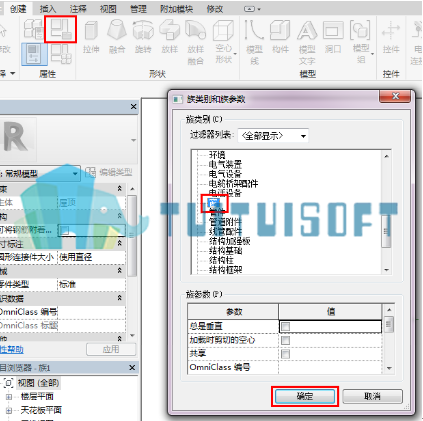Select 电气设备 in the category list
423x421 pixels.
click(x=225, y=174)
